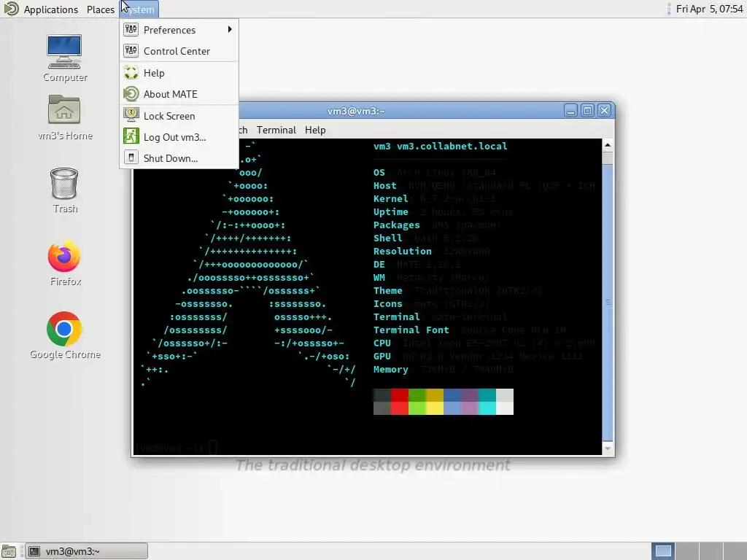
Task: Click 'vm3.collabnet.local' text in terminal
Action: pos(452,146)
